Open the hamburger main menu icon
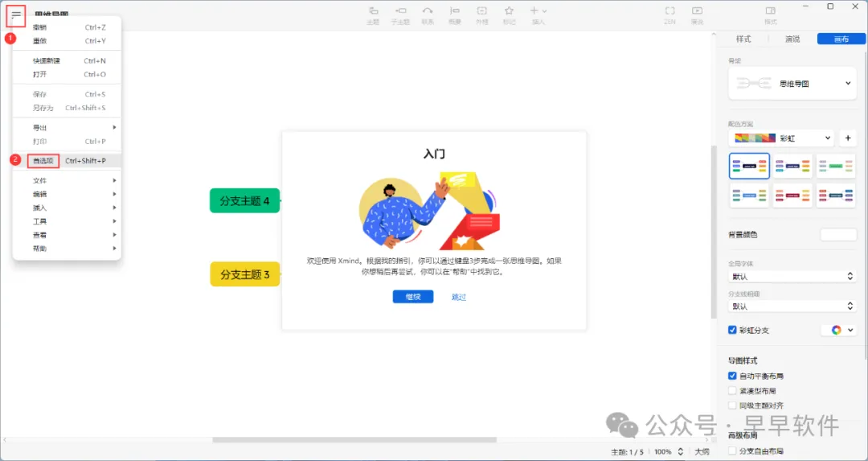This screenshot has width=868, height=461. (16, 14)
